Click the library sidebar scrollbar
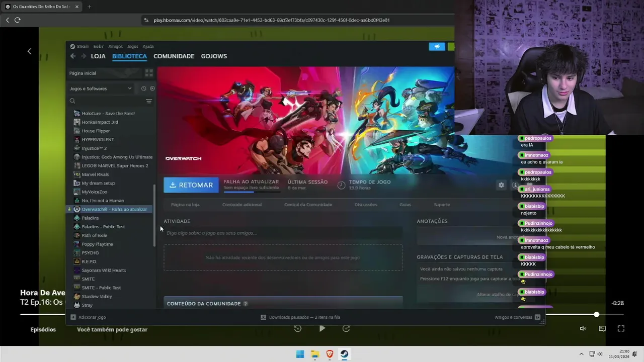Screen dimensions: 644x362 click(x=154, y=215)
